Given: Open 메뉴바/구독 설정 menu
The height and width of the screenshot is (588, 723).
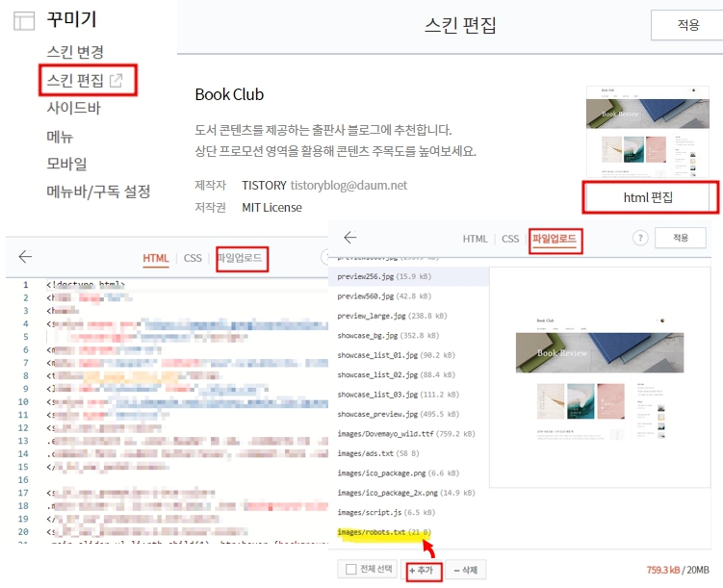Looking at the screenshot, I should tap(98, 192).
